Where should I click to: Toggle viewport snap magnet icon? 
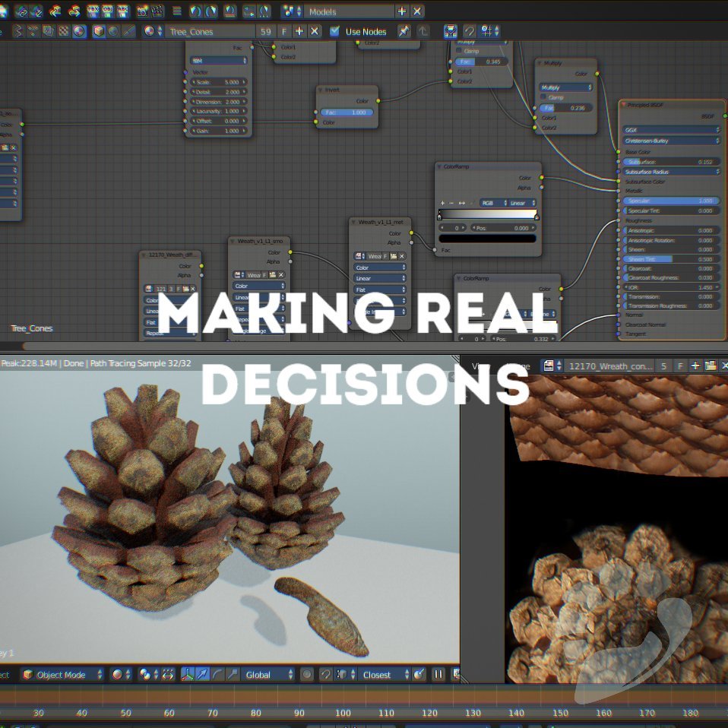tap(326, 674)
